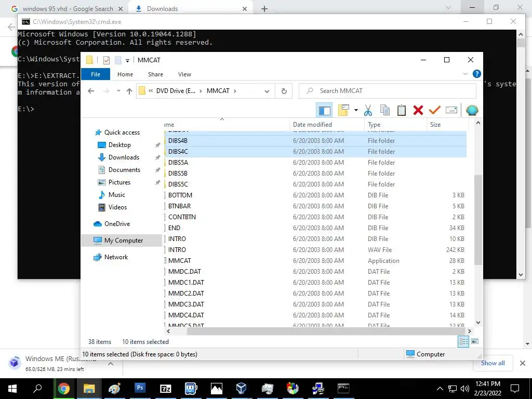Unpin Downloads from Quick access
Viewport: 532px width, 399px height.
(x=157, y=157)
